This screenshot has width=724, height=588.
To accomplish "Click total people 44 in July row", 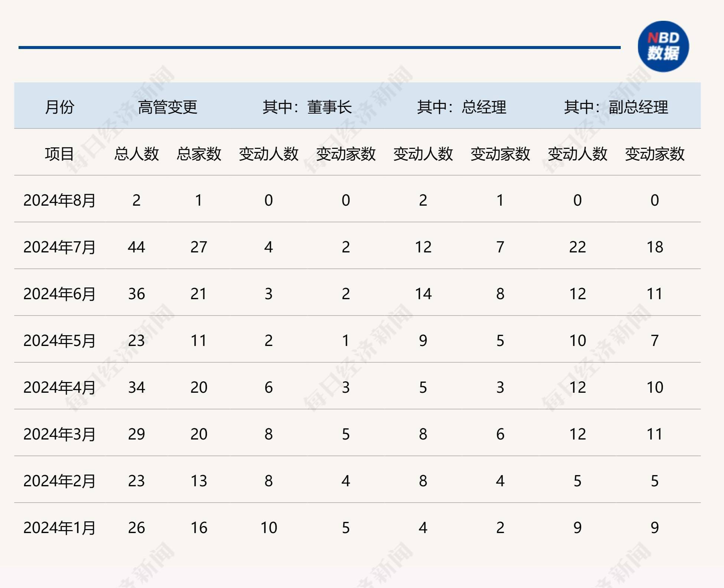I will pos(136,247).
